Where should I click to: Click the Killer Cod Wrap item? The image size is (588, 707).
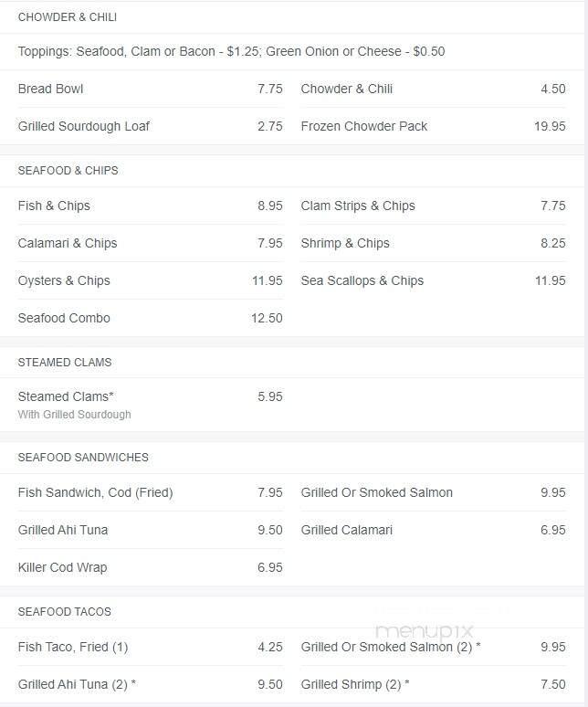tap(150, 567)
